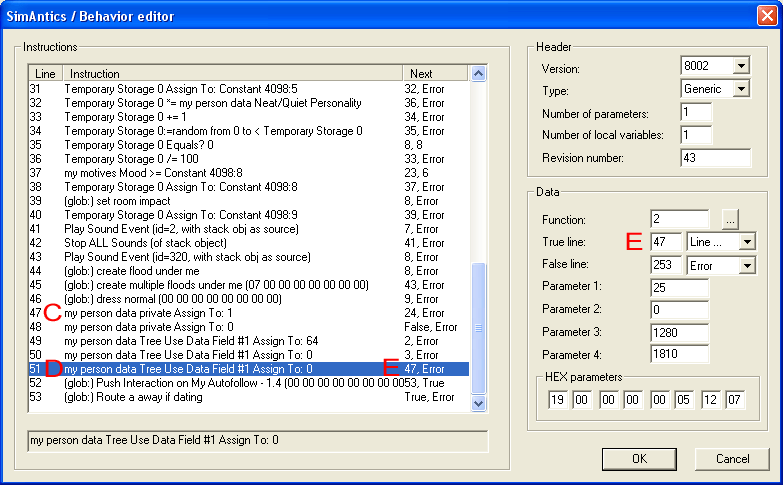
Task: Click the HEX parameter box showing 12
Action: pyautogui.click(x=709, y=400)
